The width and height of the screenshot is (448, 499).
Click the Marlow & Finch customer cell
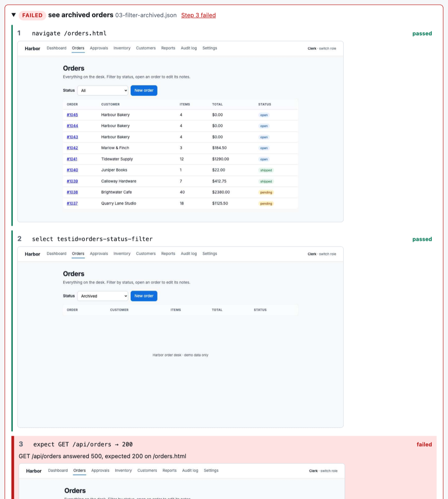point(115,148)
